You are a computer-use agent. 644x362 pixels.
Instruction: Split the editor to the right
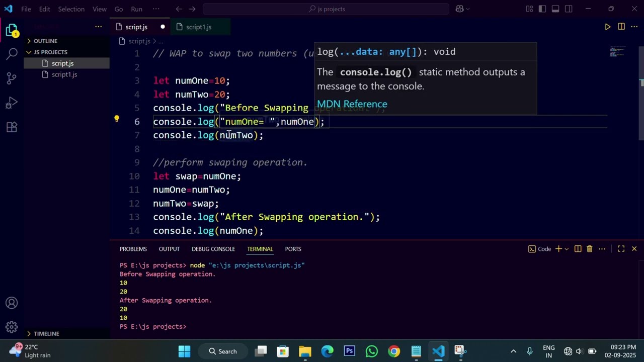click(x=621, y=27)
